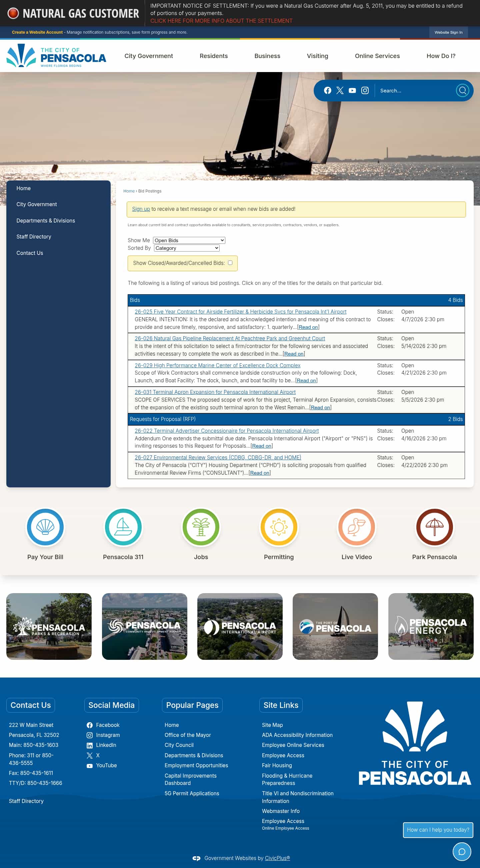Open X icon in header search bar
Image resolution: width=480 pixels, height=868 pixels.
click(x=340, y=90)
